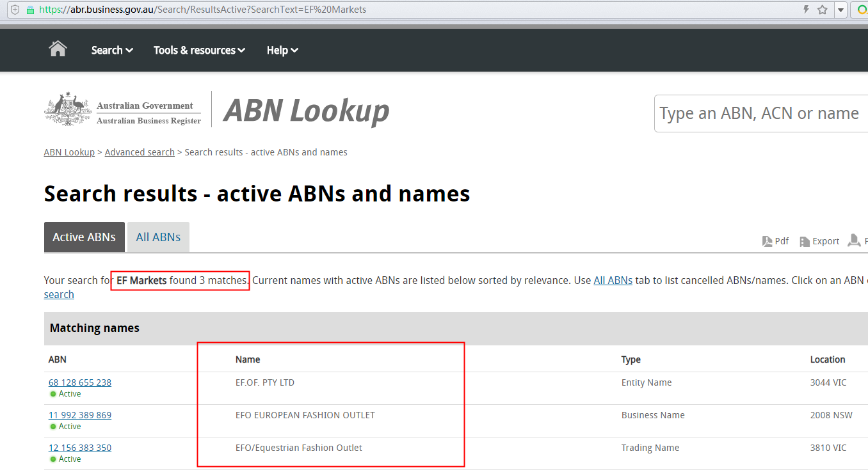Viewport: 868px width, 472px height.
Task: Click the location '2008 NSW'
Action: (832, 415)
